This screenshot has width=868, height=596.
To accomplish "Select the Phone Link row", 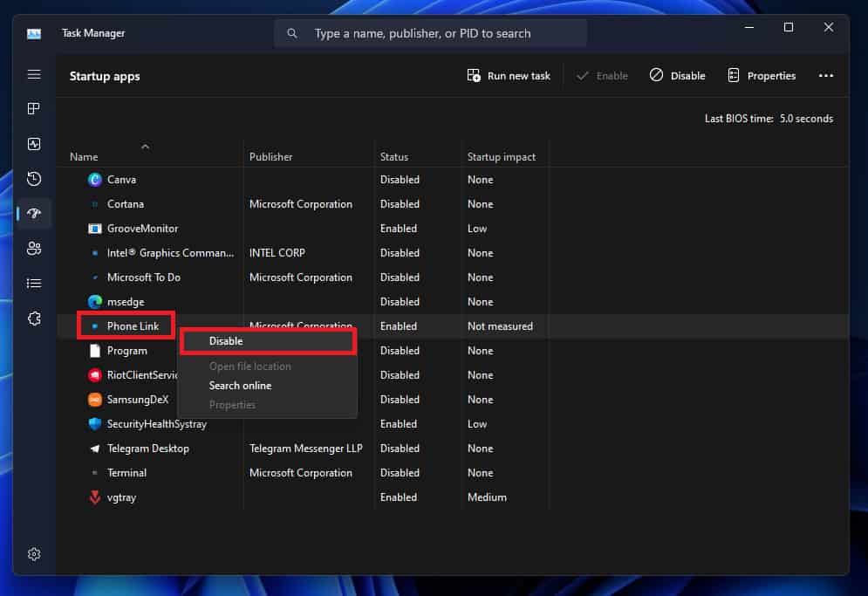I will (x=453, y=326).
